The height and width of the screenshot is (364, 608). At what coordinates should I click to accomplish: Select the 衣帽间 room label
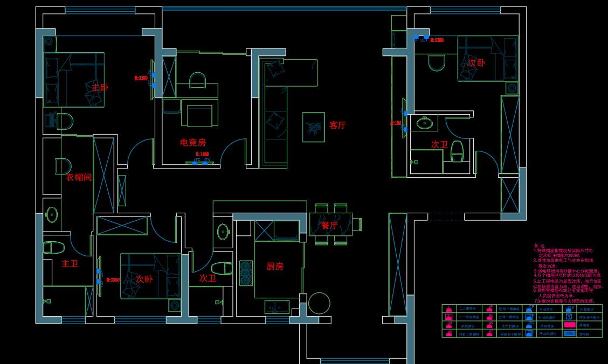coord(79,177)
